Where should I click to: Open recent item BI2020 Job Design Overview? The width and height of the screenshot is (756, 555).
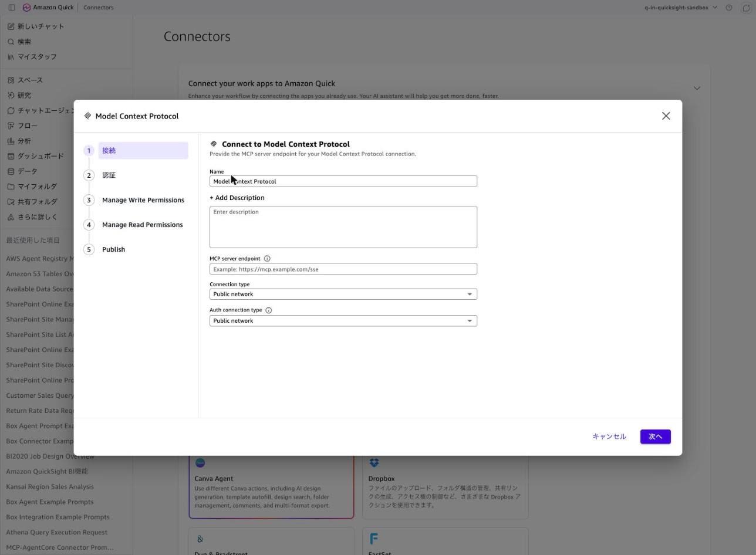click(x=50, y=456)
